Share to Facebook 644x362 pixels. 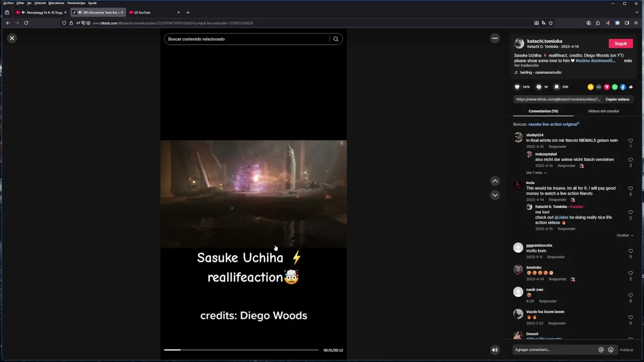[x=623, y=87]
